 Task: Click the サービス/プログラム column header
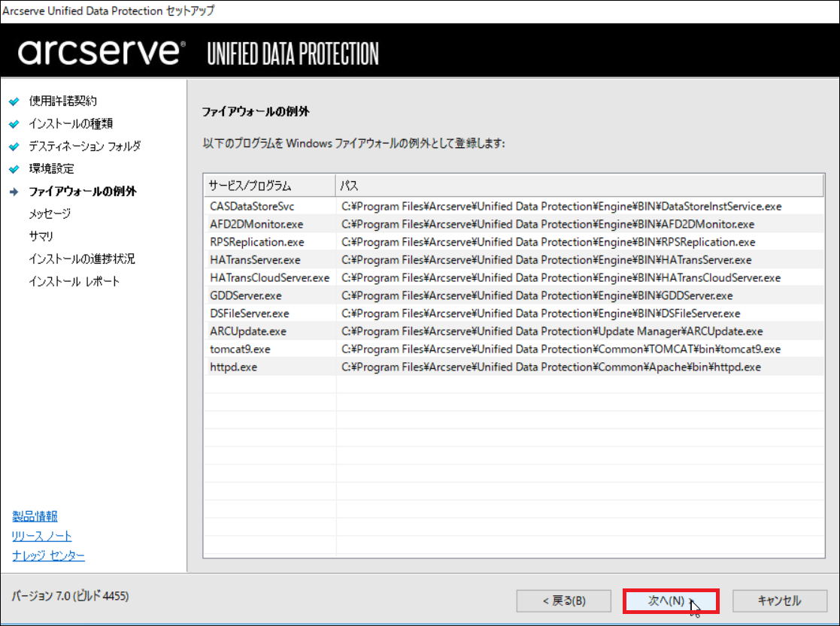point(270,186)
